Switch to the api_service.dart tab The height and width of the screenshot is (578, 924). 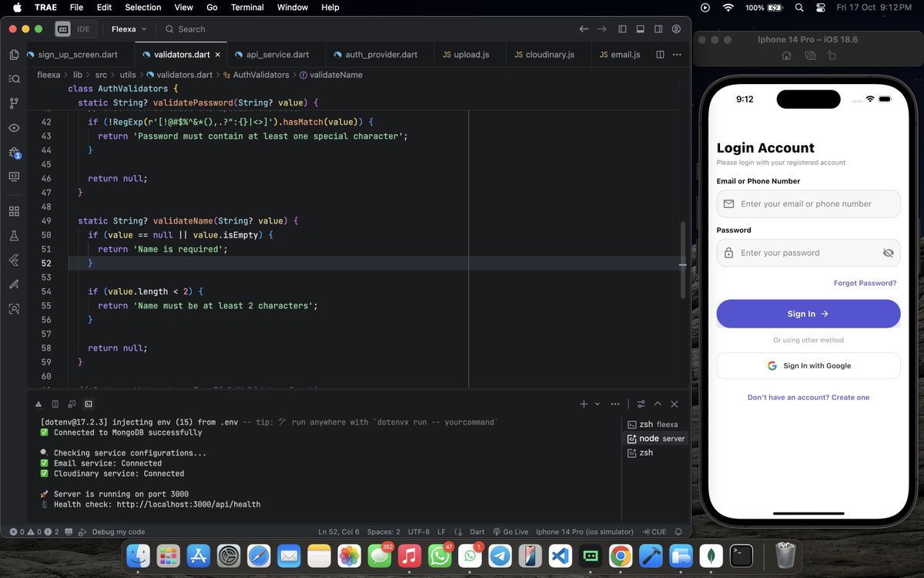[x=277, y=54]
